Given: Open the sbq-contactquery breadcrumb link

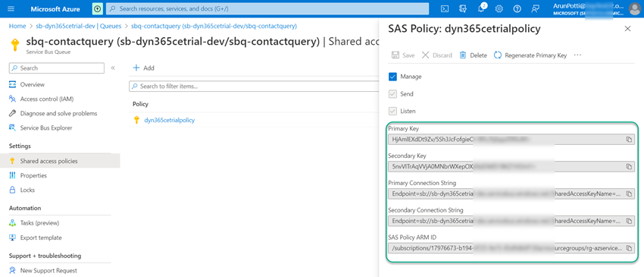Looking at the screenshot, I should (214, 26).
